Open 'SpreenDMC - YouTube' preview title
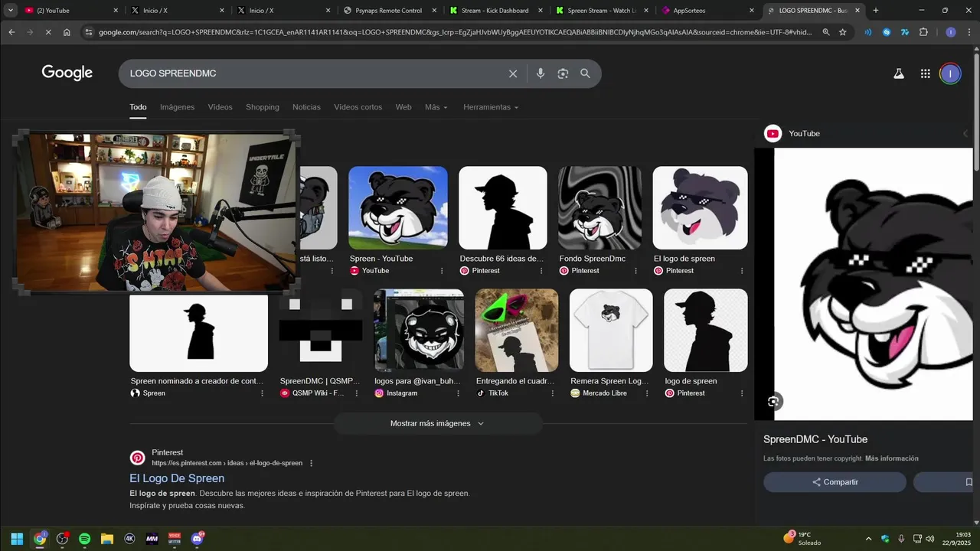Image resolution: width=980 pixels, height=551 pixels. [x=815, y=439]
